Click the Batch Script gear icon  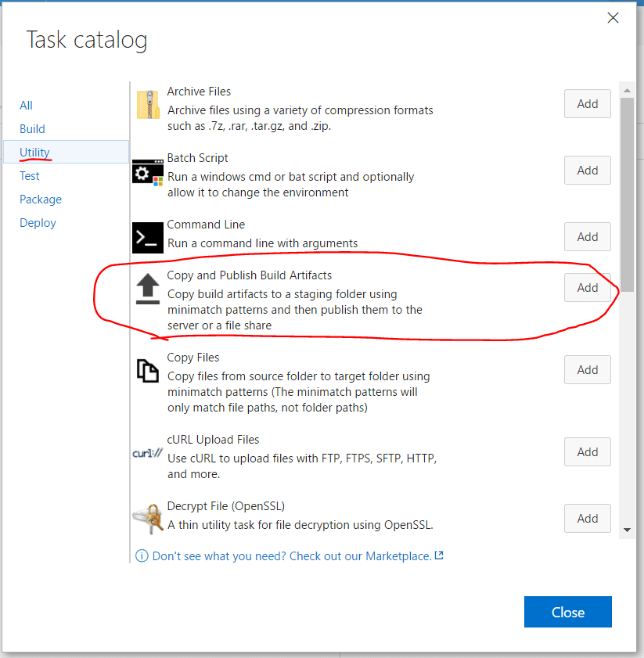(148, 171)
